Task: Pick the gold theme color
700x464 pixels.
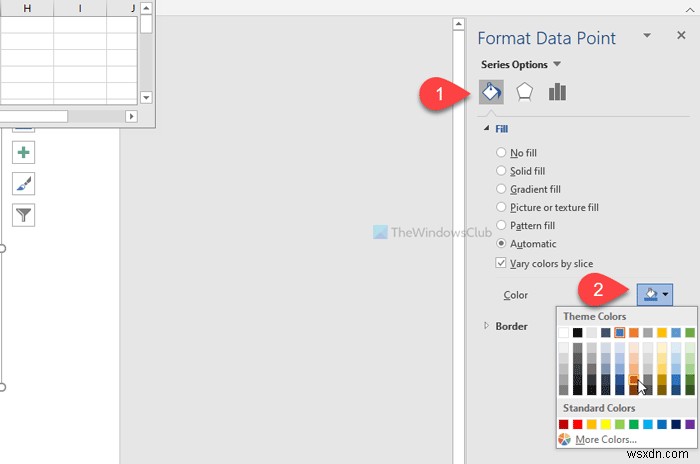Action: (x=662, y=332)
